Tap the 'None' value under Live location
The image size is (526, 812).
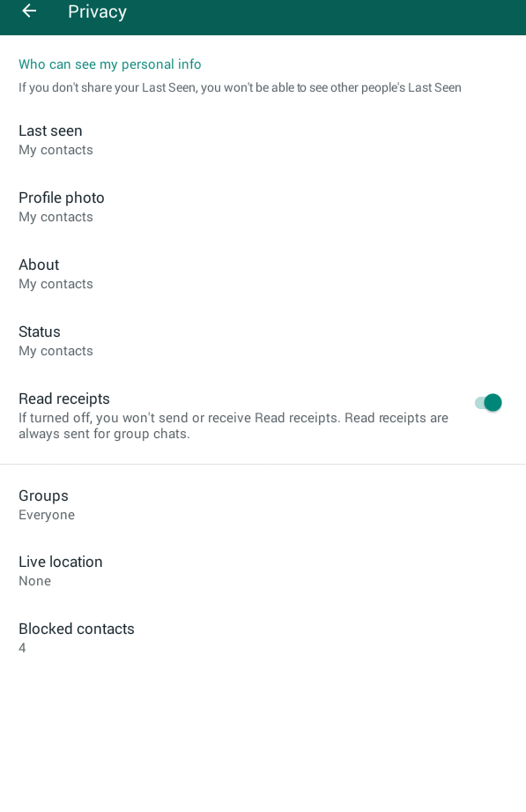click(x=34, y=581)
